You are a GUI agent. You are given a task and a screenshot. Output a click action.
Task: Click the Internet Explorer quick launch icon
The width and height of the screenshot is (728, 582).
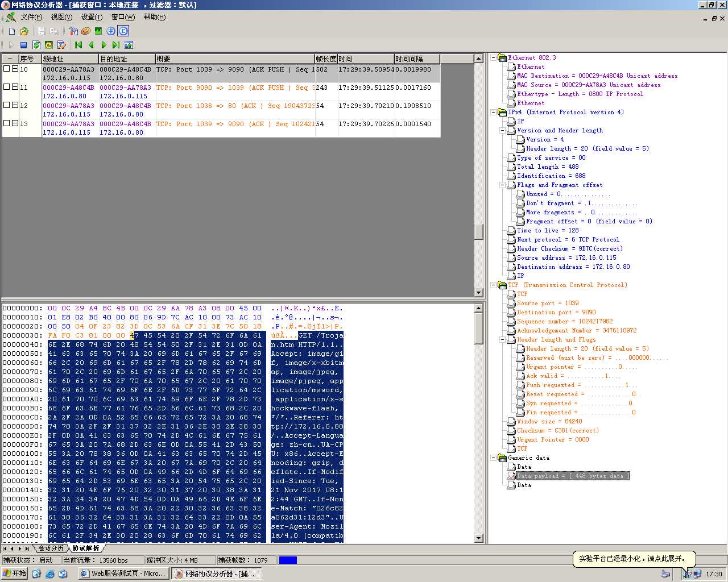tap(50, 573)
